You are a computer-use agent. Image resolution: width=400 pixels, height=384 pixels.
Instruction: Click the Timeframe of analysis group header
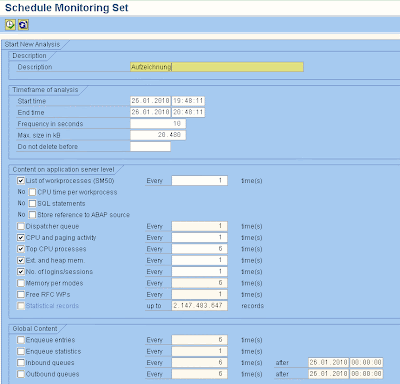click(45, 90)
